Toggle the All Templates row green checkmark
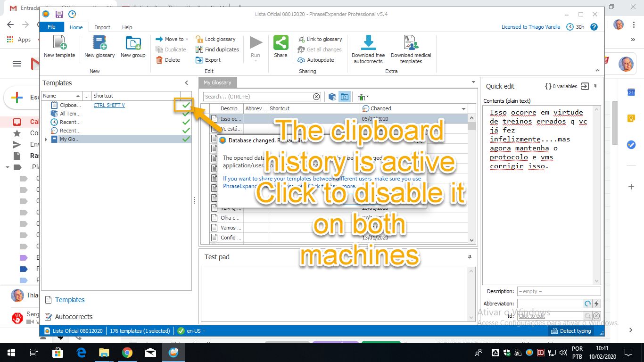The height and width of the screenshot is (362, 644). point(186,114)
